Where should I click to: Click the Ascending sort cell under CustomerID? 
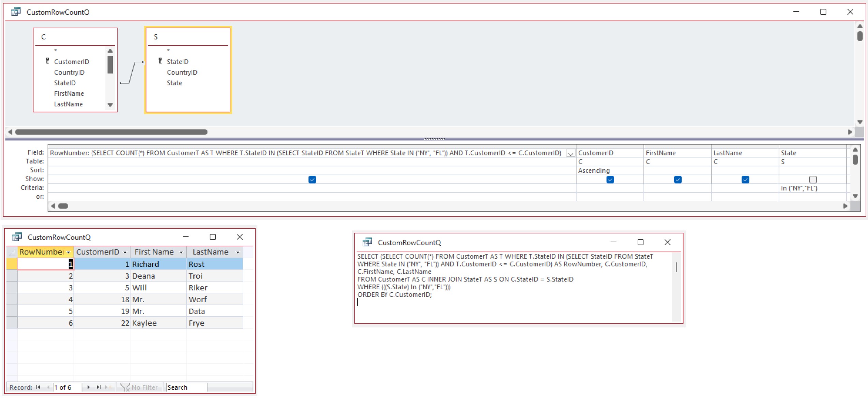pyautogui.click(x=595, y=170)
